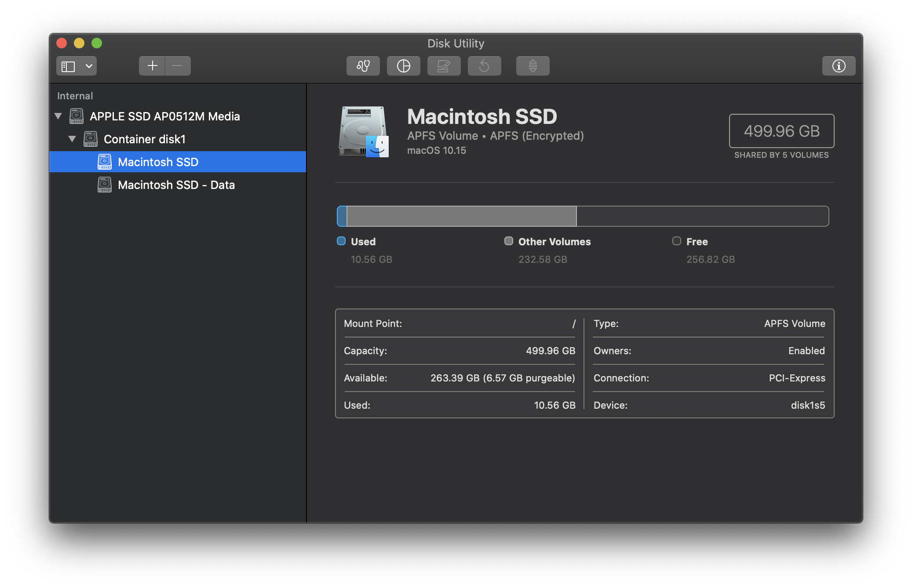The image size is (912, 588).
Task: Click the Erase toolbar icon
Action: point(444,66)
